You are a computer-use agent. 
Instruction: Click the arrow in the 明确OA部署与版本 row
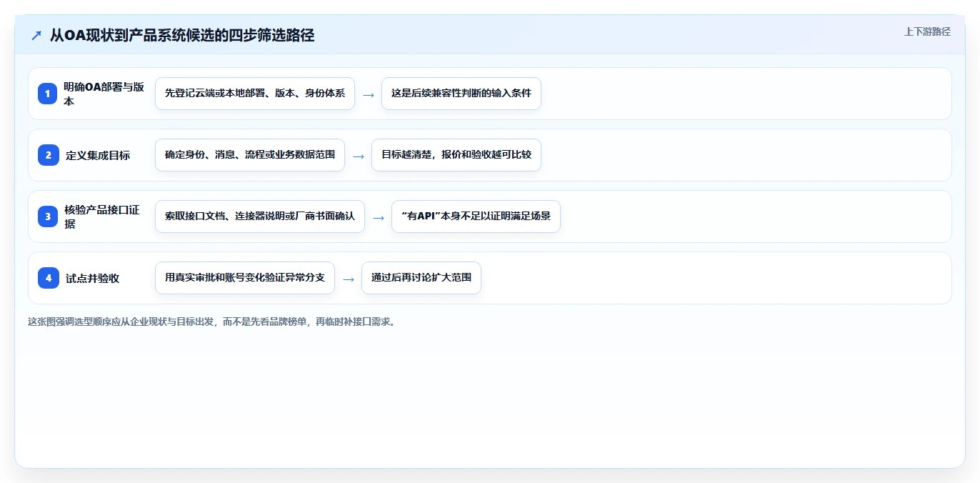369,94
